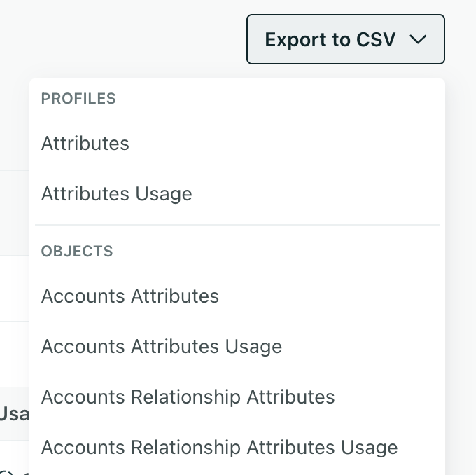
Task: Choose Accounts Relationship Attributes Usage
Action: click(x=219, y=448)
